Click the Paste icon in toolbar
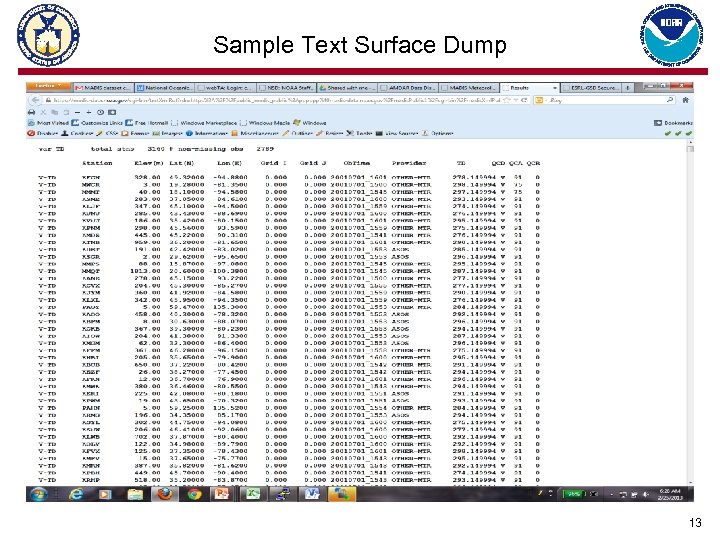The width and height of the screenshot is (720, 540). (x=66, y=112)
